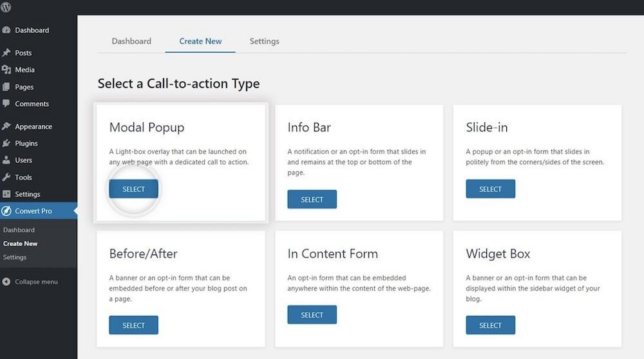The image size is (644, 359).
Task: Click Select under Widget Box
Action: [x=490, y=325]
